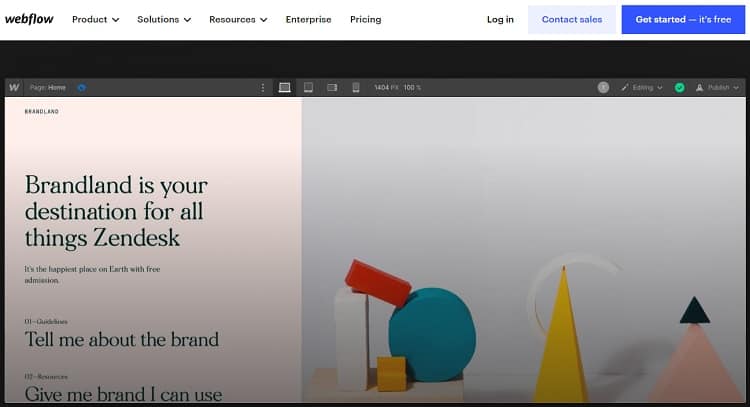750x407 pixels.
Task: Click the green checkmark status icon
Action: [679, 88]
